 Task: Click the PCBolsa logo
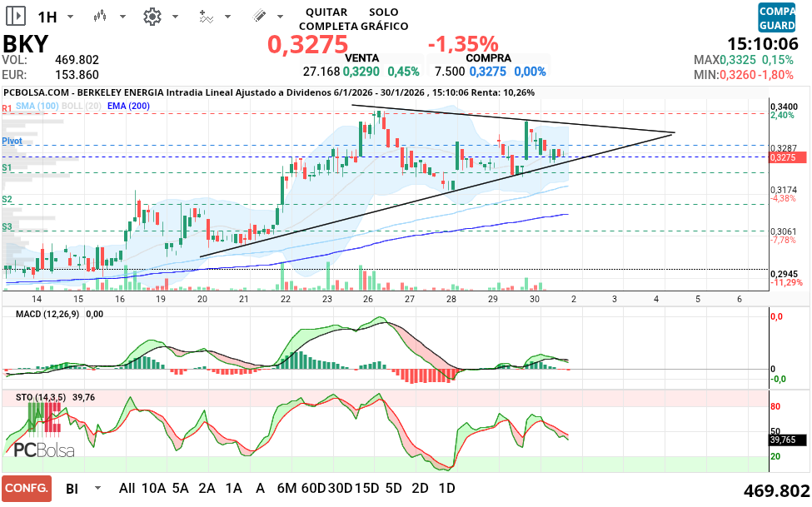coord(43,450)
